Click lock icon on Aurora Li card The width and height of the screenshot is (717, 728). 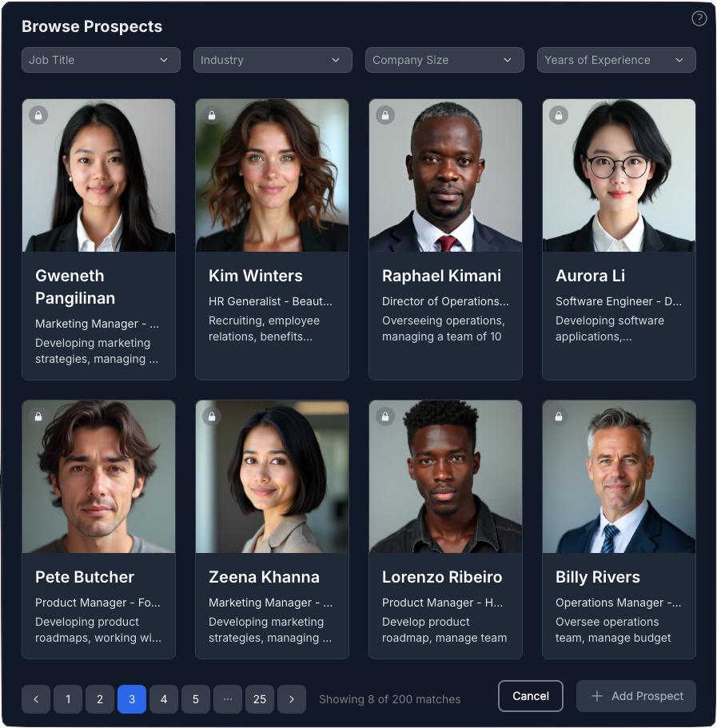click(559, 115)
